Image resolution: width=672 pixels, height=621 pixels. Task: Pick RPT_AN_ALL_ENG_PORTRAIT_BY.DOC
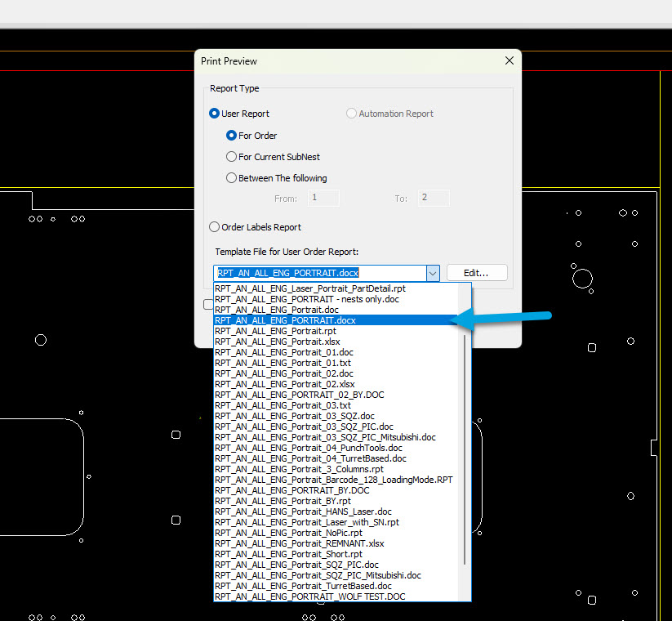point(336,490)
